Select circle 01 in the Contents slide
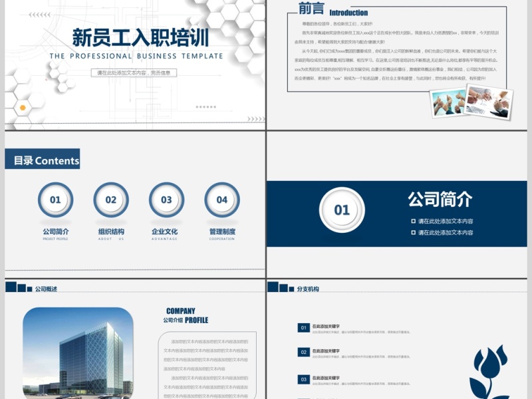Image resolution: width=532 pixels, height=399 pixels. (x=55, y=199)
